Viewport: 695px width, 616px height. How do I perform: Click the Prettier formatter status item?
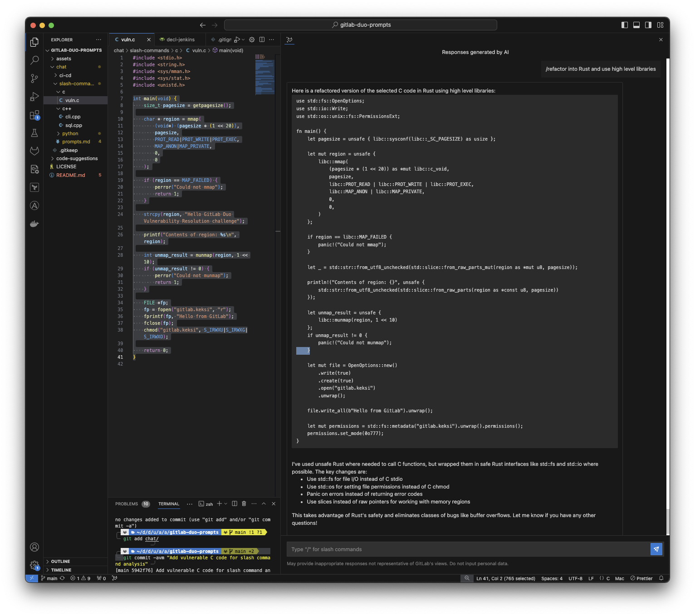[x=641, y=578]
